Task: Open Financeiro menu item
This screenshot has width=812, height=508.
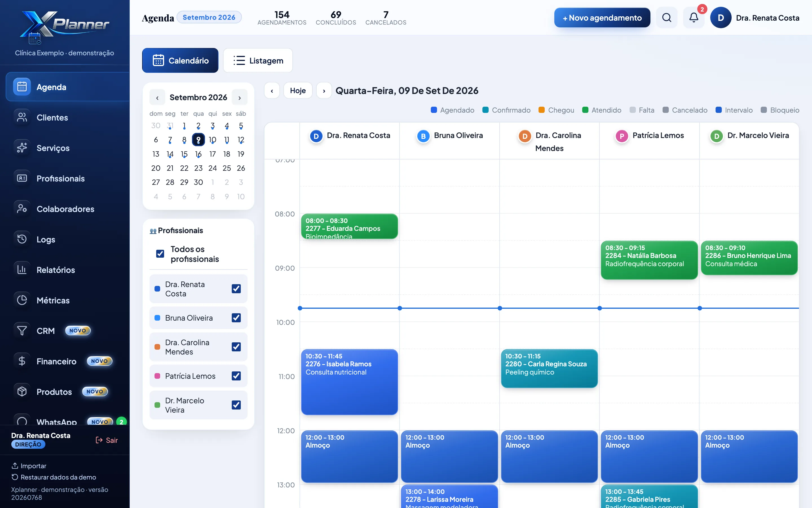Action: click(x=67, y=361)
